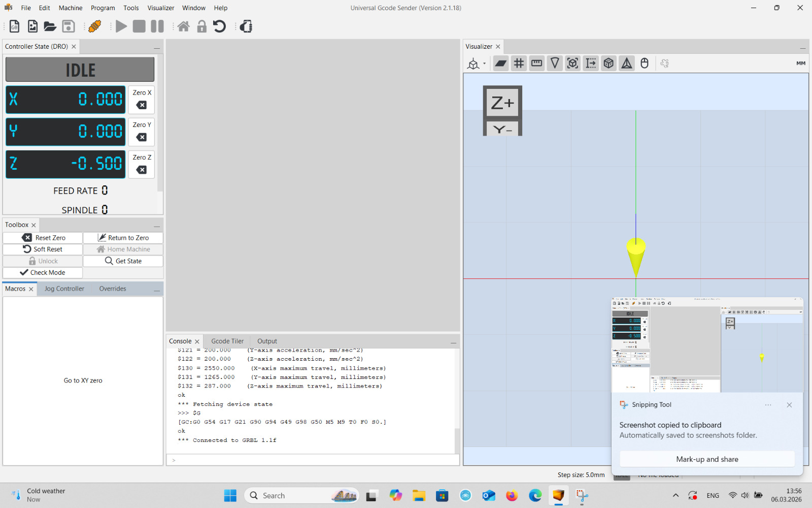Open the Visualizer menu
Viewport: 812px width, 508px height.
click(161, 8)
